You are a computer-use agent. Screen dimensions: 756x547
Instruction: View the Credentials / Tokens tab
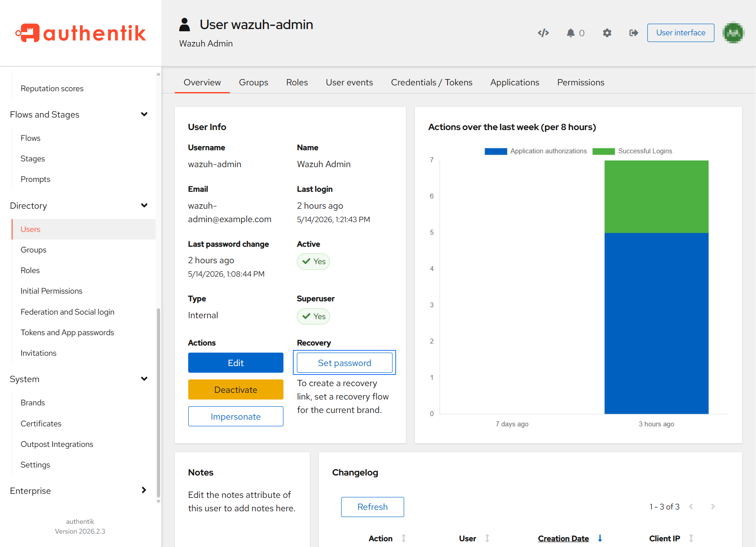tap(431, 82)
